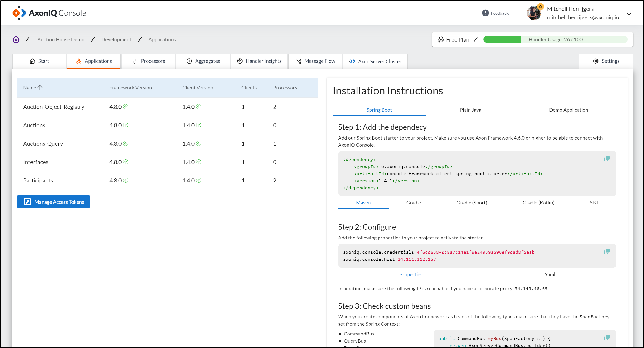Open the Auctions application row

click(x=168, y=125)
